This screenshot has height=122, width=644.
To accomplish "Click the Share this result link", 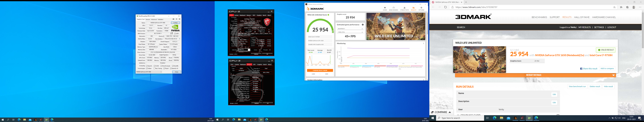I will tap(589, 69).
